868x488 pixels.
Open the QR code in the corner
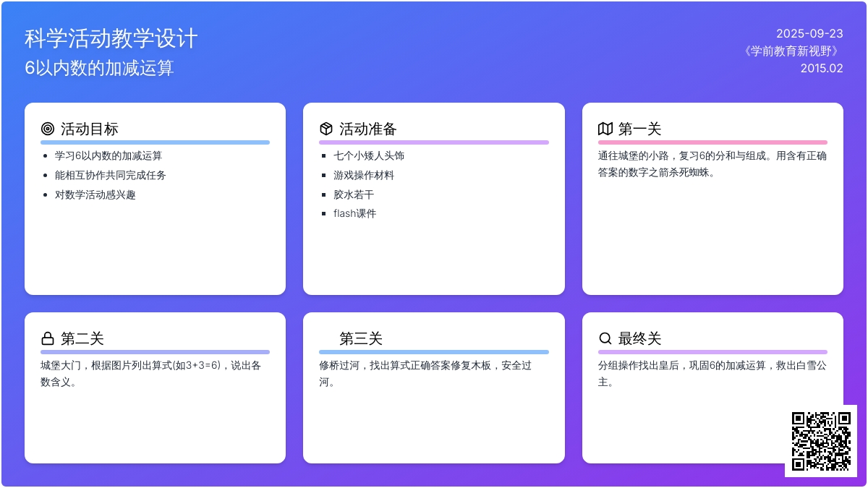coord(821,440)
